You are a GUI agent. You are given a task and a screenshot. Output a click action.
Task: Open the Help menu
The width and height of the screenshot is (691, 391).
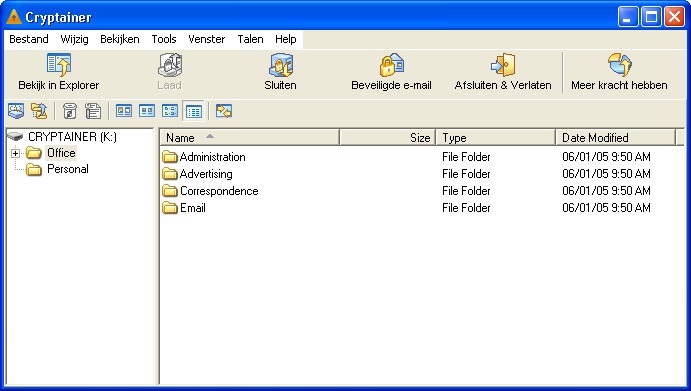coord(286,39)
